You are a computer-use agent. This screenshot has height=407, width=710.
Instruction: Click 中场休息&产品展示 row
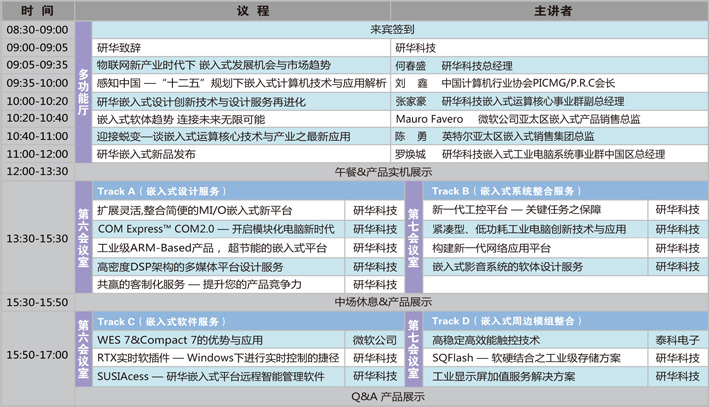[x=392, y=302]
